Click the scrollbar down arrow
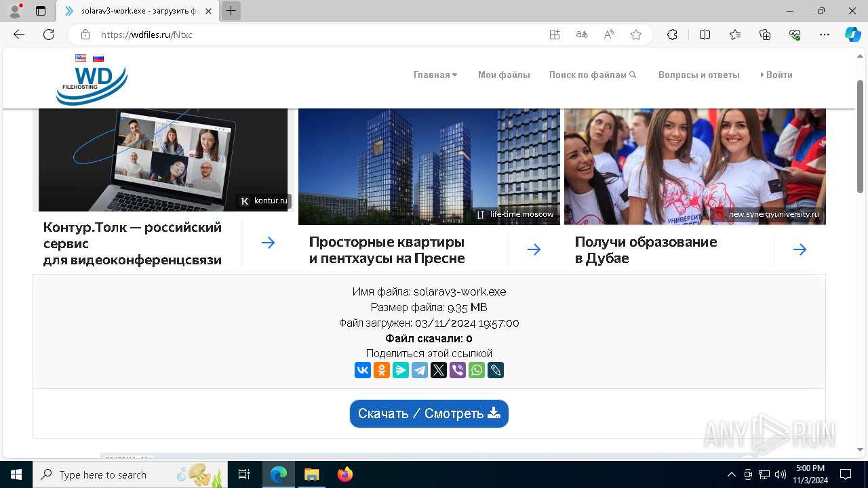The height and width of the screenshot is (488, 868). 861,449
